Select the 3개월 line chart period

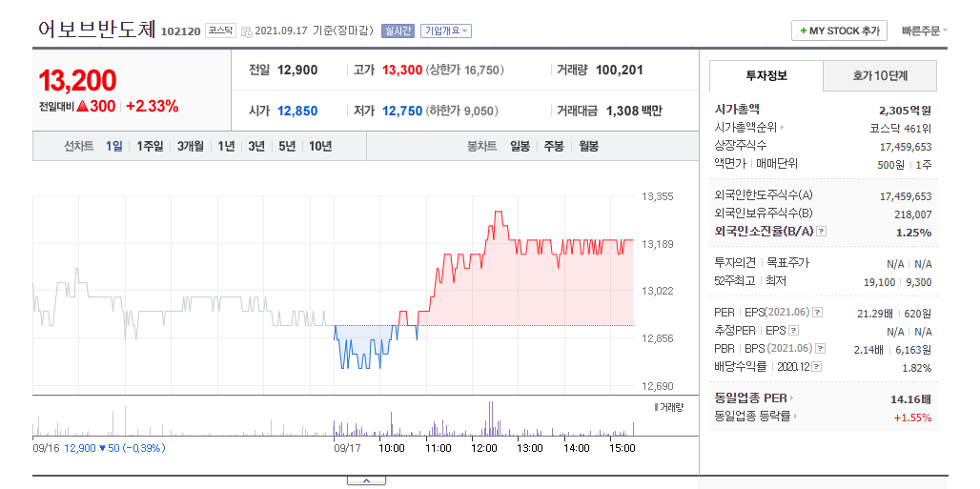191,147
